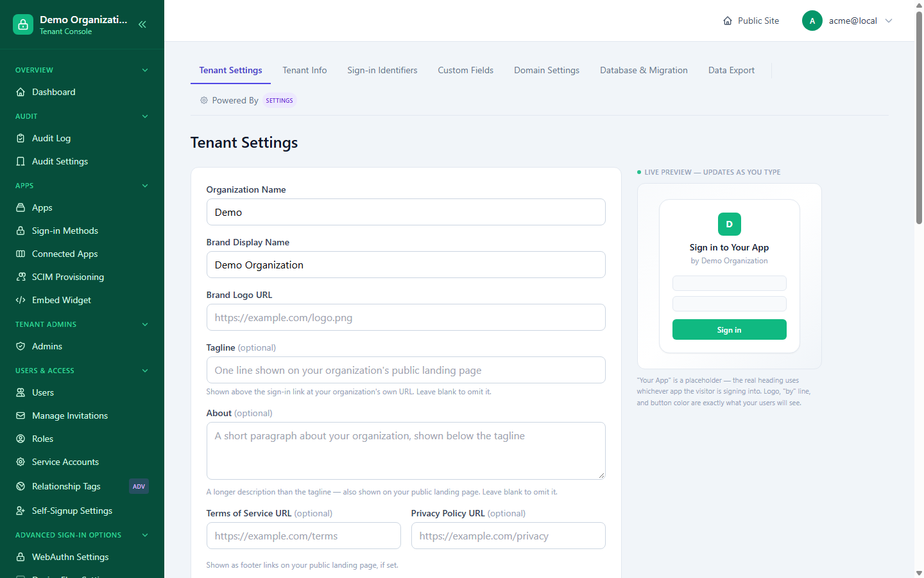The width and height of the screenshot is (924, 578).
Task: Click the Tagline text field
Action: [x=406, y=370]
